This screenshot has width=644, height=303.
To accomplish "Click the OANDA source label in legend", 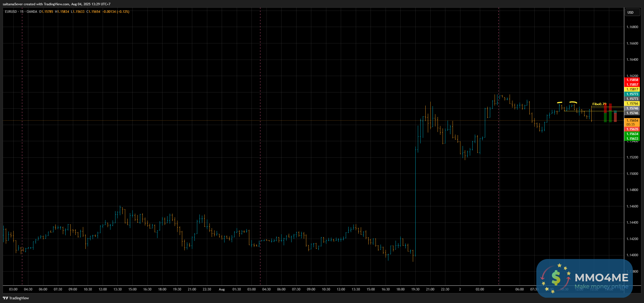I will [32, 12].
